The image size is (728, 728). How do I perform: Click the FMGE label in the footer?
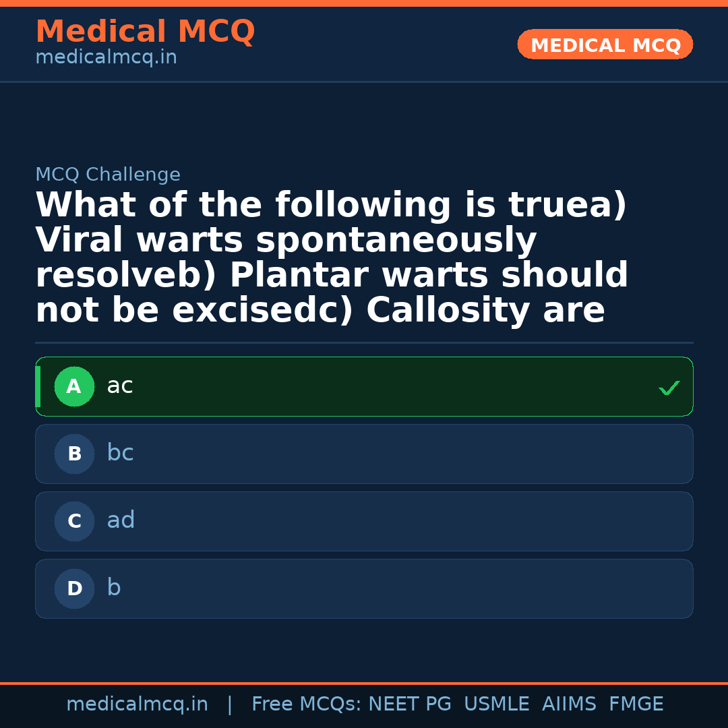coord(636,704)
